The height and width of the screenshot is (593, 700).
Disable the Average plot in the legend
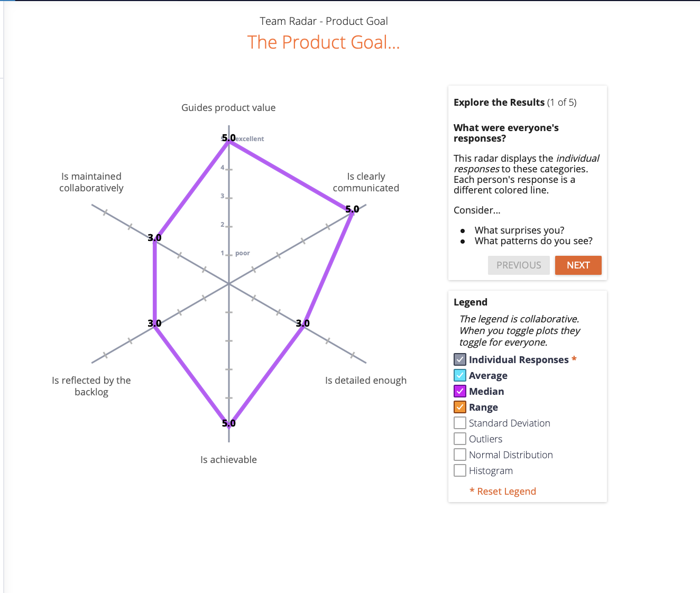click(x=460, y=375)
